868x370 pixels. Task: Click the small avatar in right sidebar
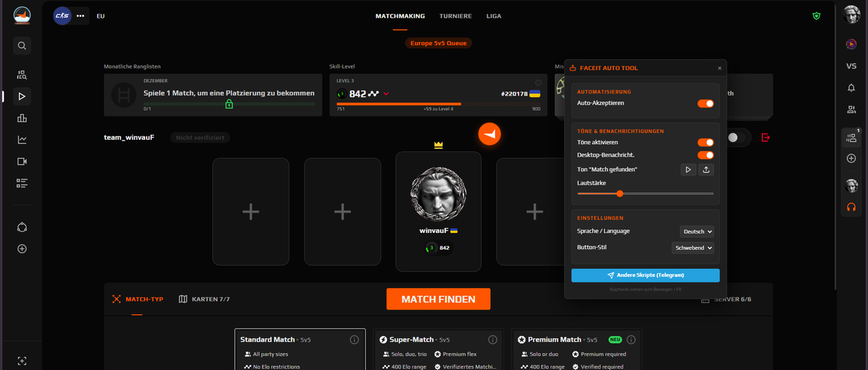click(851, 186)
